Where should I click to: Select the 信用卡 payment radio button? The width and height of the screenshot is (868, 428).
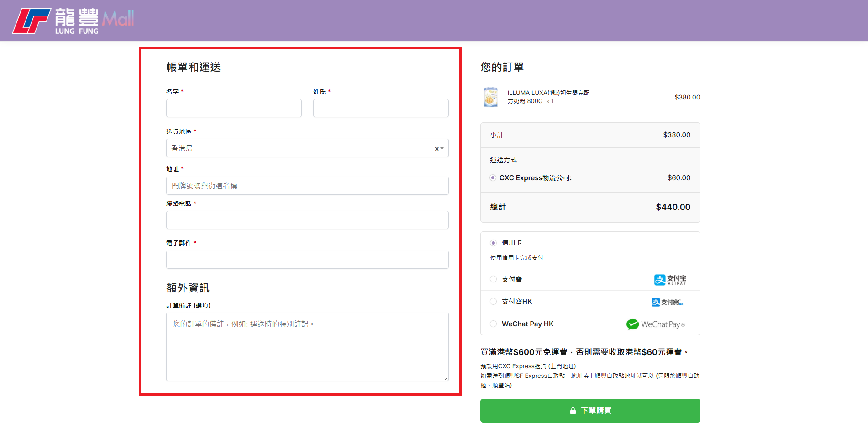pyautogui.click(x=493, y=243)
